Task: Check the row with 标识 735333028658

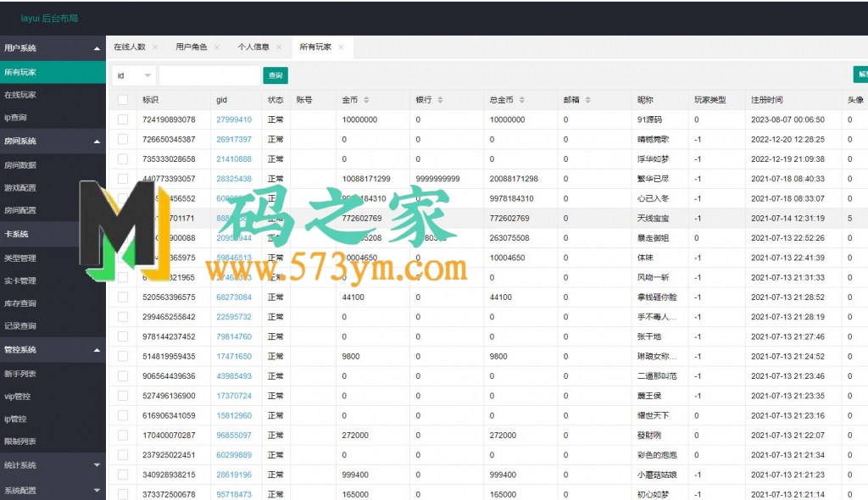Action: point(123,159)
